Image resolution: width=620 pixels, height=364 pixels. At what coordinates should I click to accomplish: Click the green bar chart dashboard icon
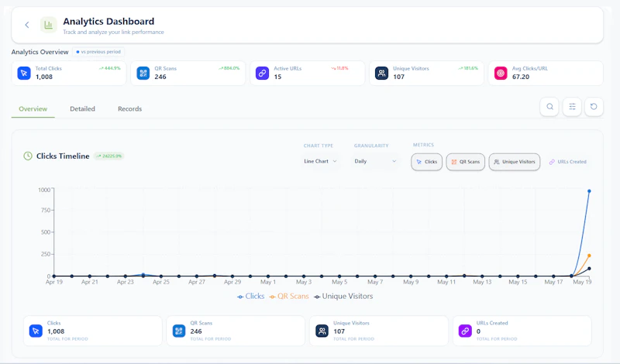[48, 25]
